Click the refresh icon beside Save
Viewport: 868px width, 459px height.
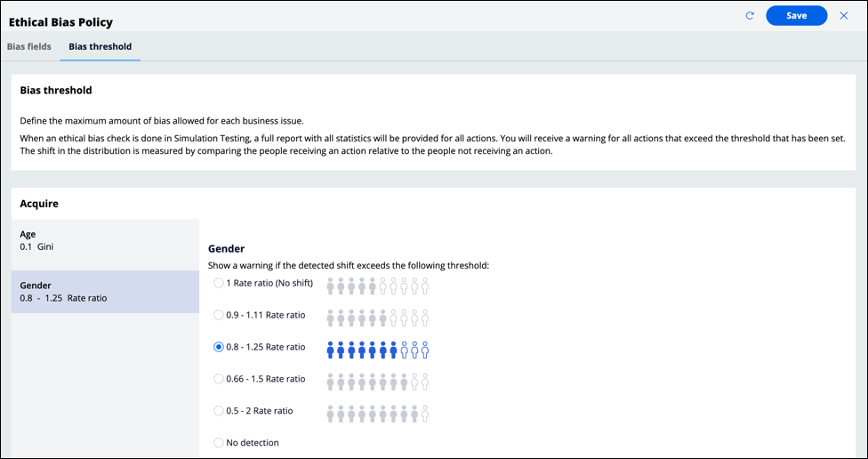750,16
